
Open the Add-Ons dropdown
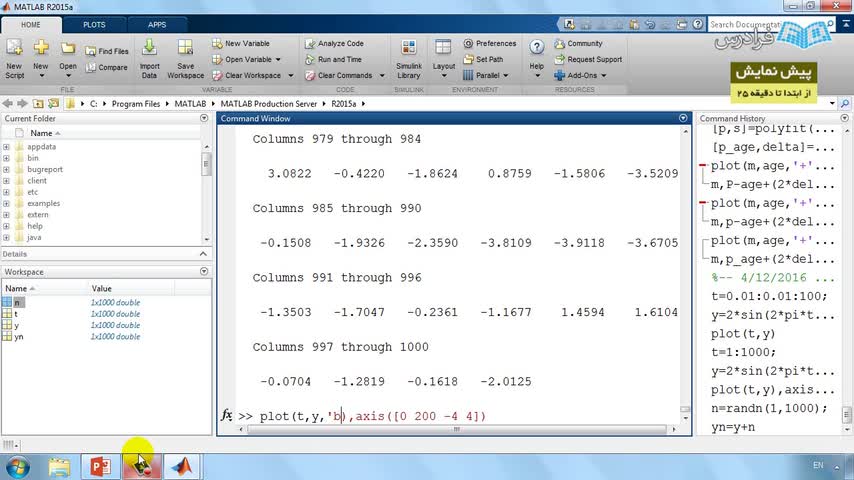click(x=603, y=75)
